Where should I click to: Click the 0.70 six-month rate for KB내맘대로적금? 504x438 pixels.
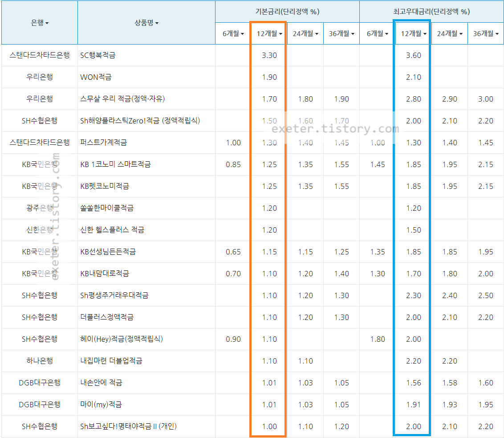click(233, 274)
